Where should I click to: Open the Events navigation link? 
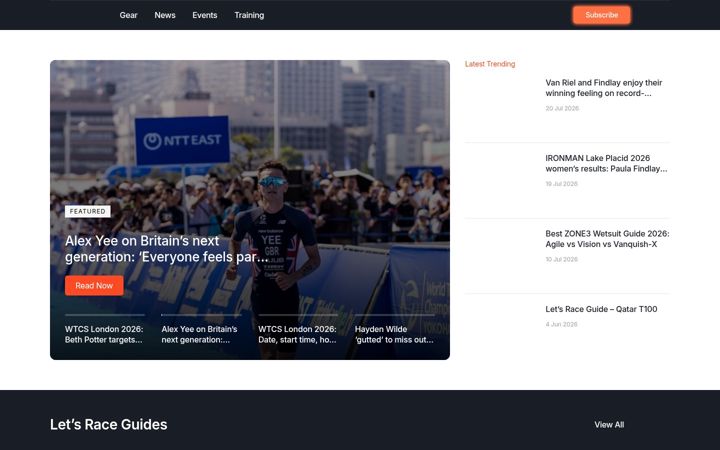pos(204,15)
